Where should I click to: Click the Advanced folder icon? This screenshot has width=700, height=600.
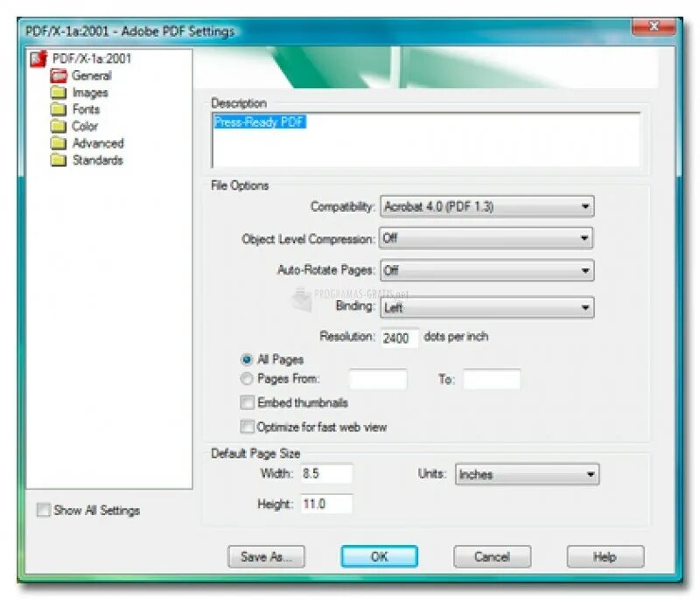pos(59,143)
